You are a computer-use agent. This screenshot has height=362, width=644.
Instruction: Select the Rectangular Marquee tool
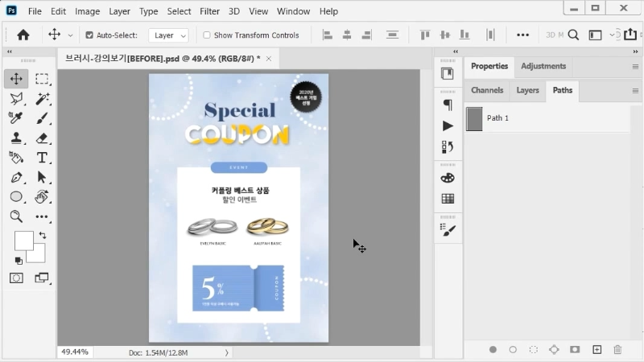point(42,79)
